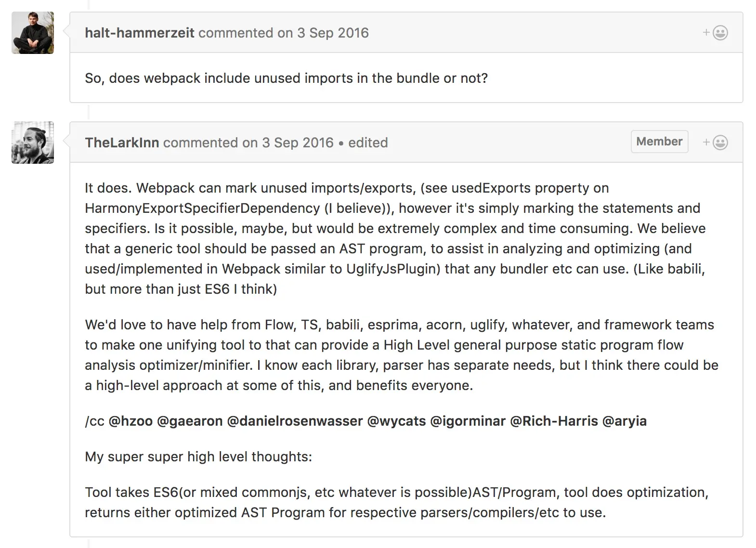This screenshot has width=756, height=548.
Task: Open the emoji reaction picker on halt-hammerzeit's comment
Action: tap(719, 33)
